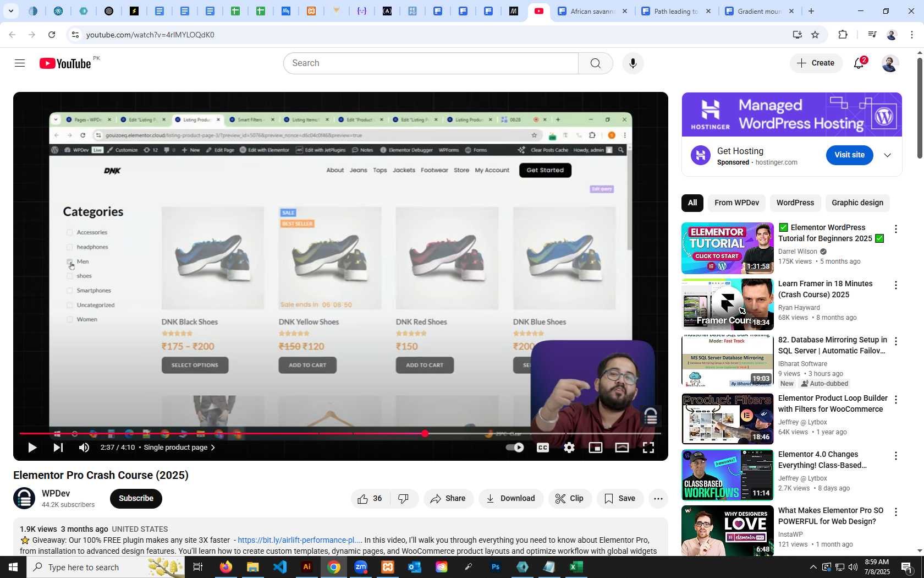Image resolution: width=924 pixels, height=578 pixels.
Task: Dislike this video
Action: pyautogui.click(x=404, y=499)
